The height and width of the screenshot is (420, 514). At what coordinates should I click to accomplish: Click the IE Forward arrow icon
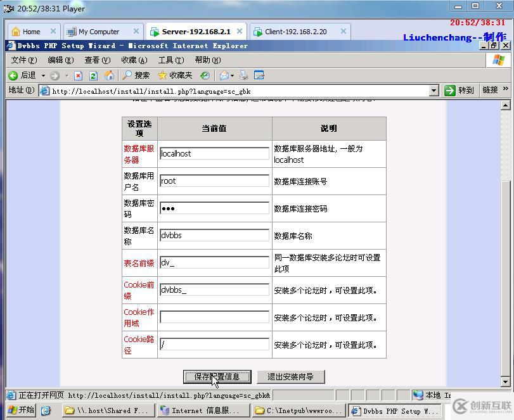55,76
